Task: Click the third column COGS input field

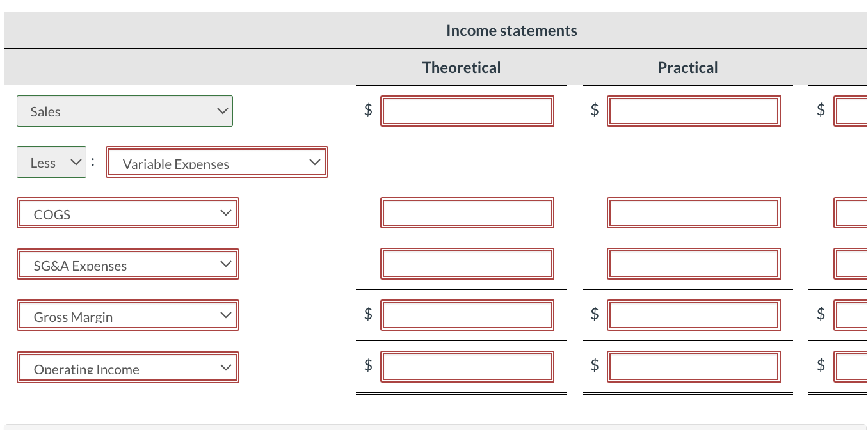Action: tap(851, 213)
